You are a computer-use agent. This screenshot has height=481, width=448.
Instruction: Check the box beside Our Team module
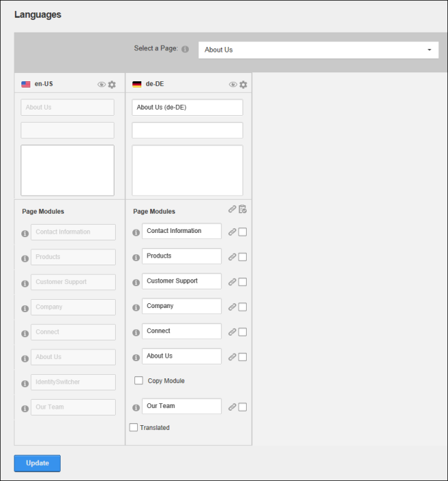tap(243, 407)
